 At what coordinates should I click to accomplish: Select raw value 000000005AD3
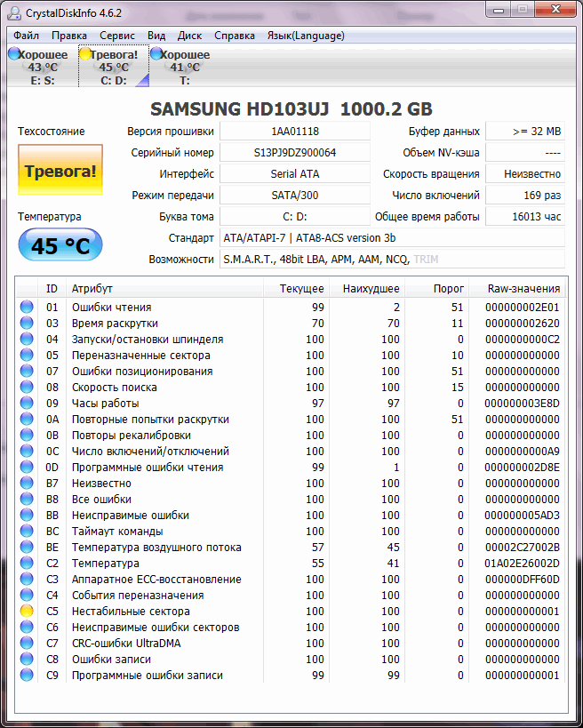(523, 516)
